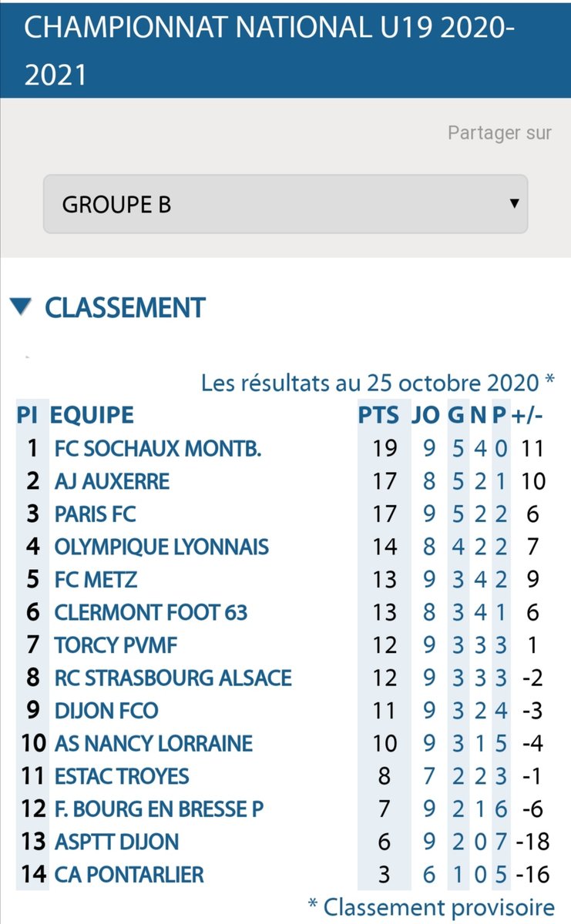Image resolution: width=571 pixels, height=924 pixels.
Task: Click ASPTT DIJON team name
Action: (x=116, y=841)
